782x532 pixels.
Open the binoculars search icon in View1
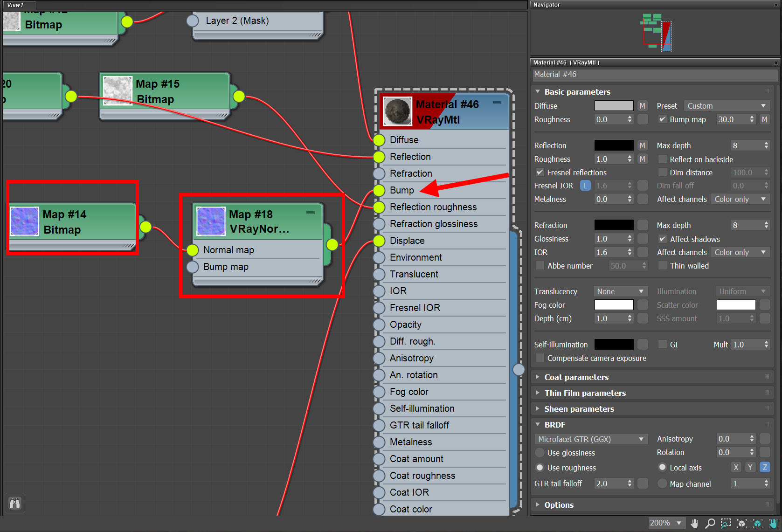15,503
